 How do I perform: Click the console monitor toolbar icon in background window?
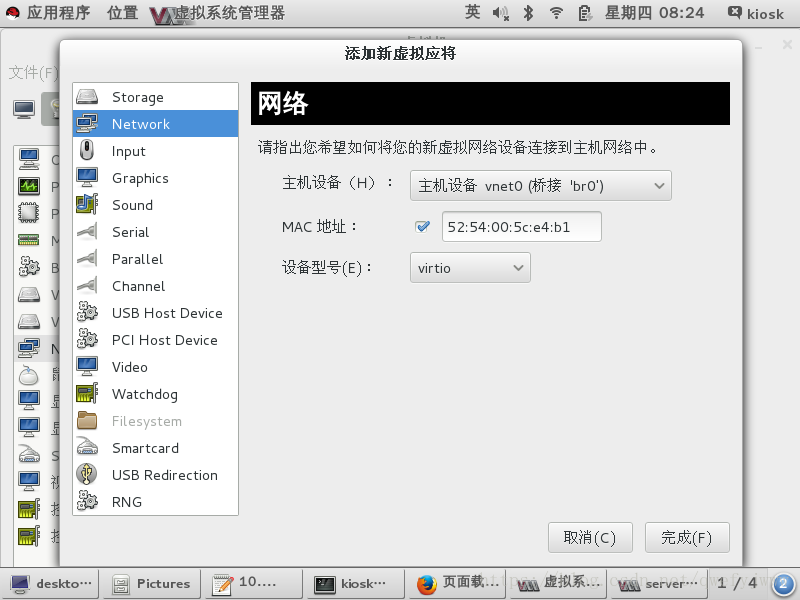click(24, 109)
